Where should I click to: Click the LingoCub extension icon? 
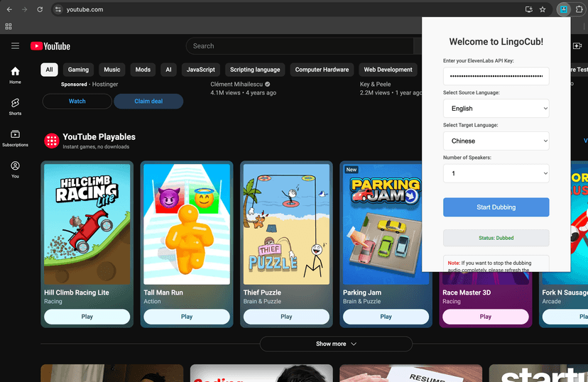tap(564, 9)
